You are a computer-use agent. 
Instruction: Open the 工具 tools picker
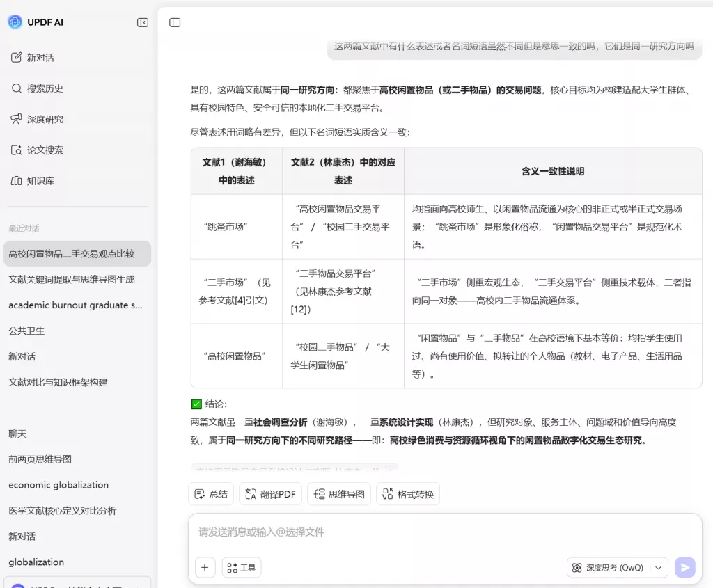click(241, 567)
